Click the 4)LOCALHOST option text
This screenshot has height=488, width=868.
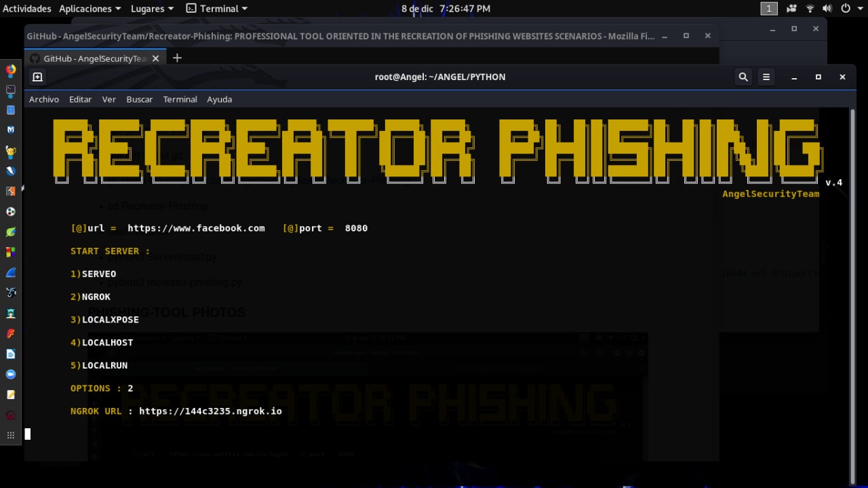tap(102, 343)
